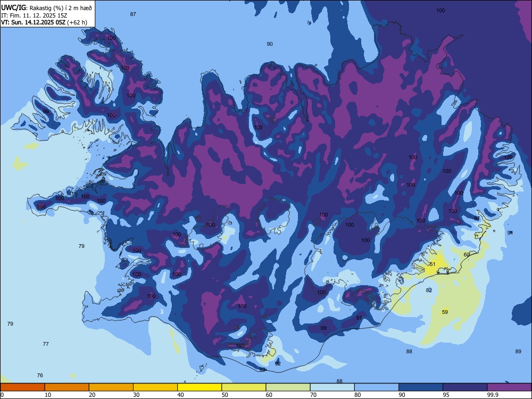The height and width of the screenshot is (399, 532).
Task: Click the 70–80 pale blue legend swatch
Action: (x=332, y=387)
